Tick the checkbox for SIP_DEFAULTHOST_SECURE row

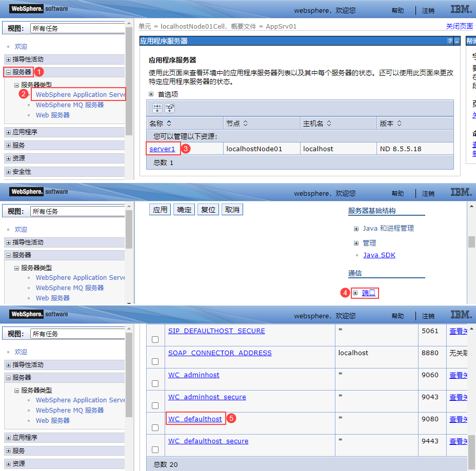tap(155, 339)
